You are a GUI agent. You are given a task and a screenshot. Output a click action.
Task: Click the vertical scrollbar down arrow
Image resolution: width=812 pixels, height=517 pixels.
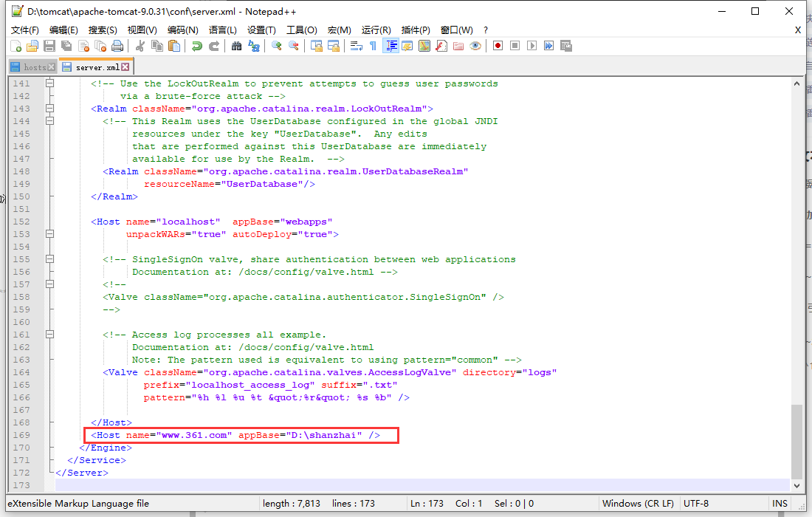pos(798,487)
